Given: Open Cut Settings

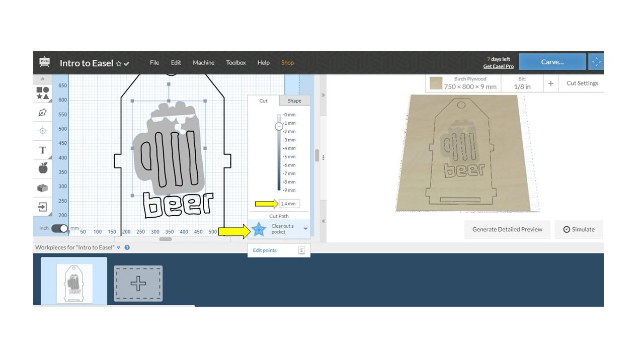Looking at the screenshot, I should click(582, 83).
